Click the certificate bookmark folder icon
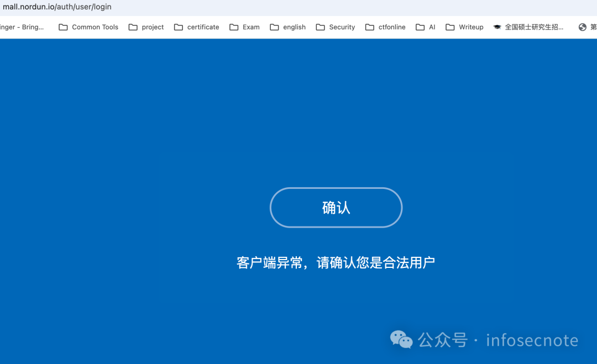The width and height of the screenshot is (597, 364). tap(178, 27)
